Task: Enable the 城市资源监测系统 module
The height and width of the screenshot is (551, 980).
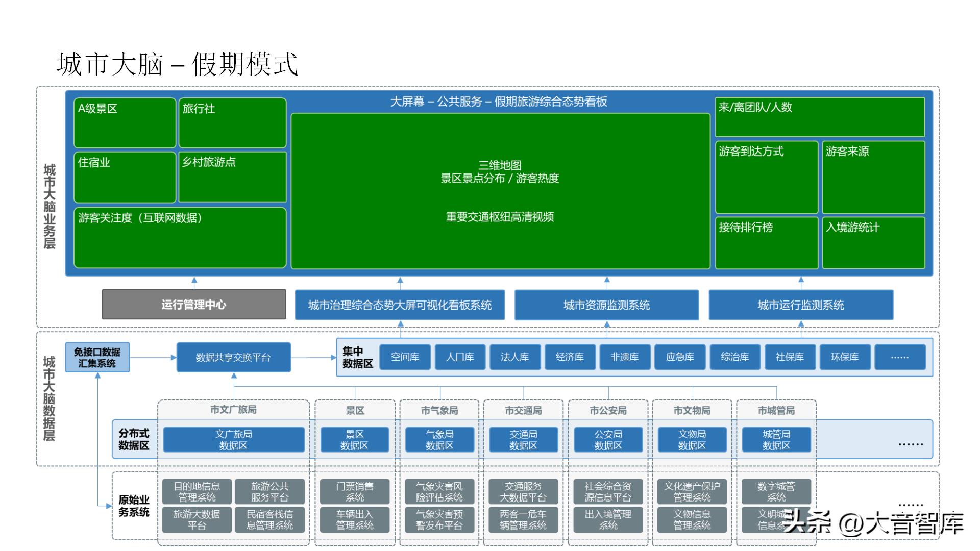Action: 606,305
